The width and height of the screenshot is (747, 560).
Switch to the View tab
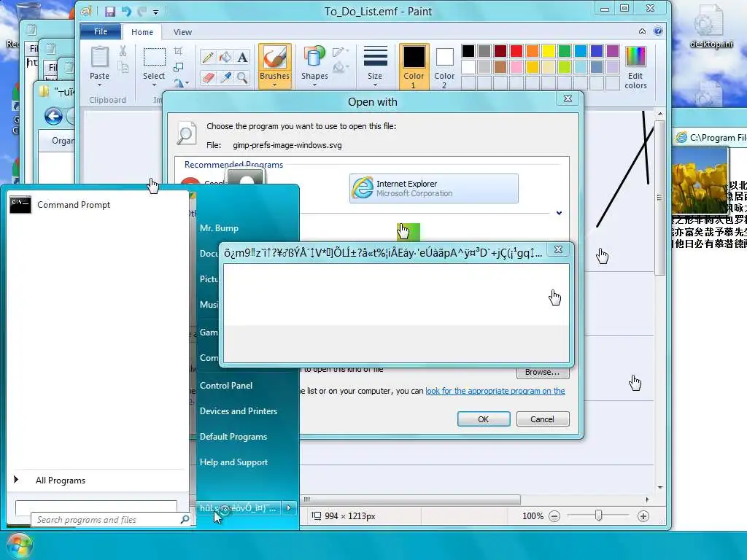point(182,32)
